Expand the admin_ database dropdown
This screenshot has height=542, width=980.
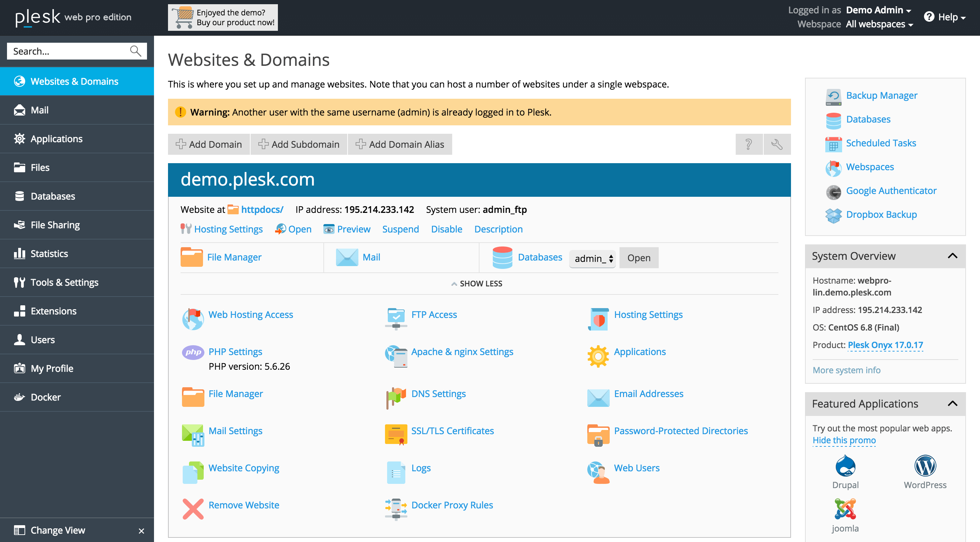click(593, 258)
